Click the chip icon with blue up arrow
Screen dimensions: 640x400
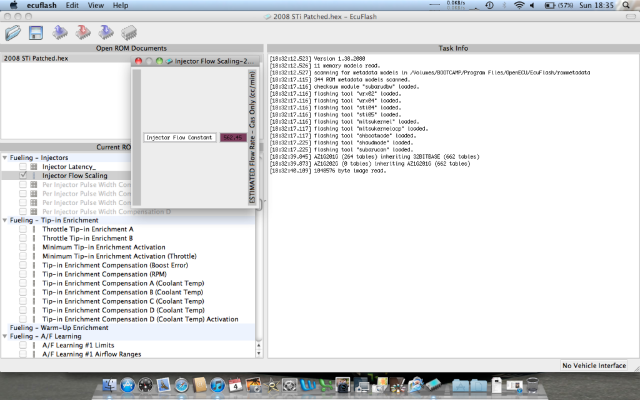pos(60,32)
